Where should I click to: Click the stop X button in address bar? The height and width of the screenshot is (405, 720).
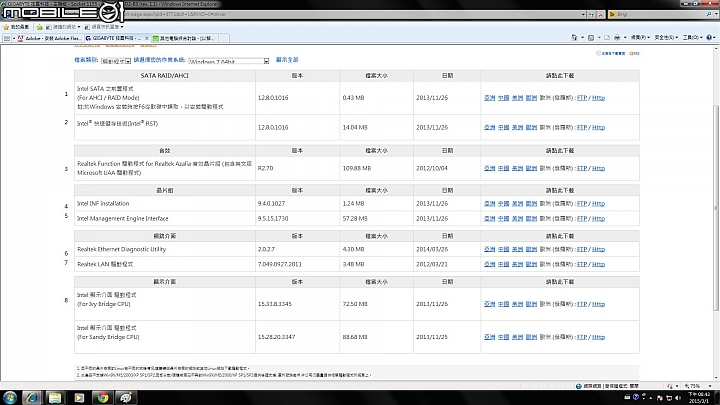pyautogui.click(x=600, y=15)
